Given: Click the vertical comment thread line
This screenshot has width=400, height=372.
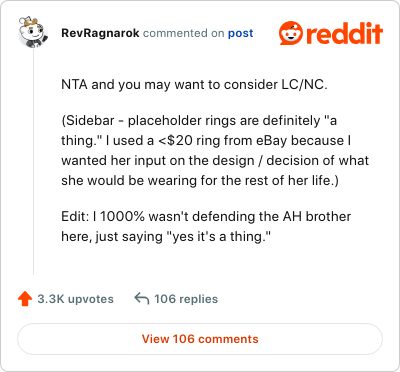Looking at the screenshot, I should pos(33,162).
